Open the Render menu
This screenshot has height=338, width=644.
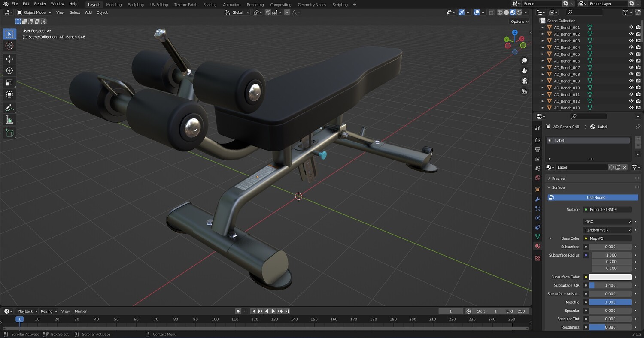click(x=40, y=4)
